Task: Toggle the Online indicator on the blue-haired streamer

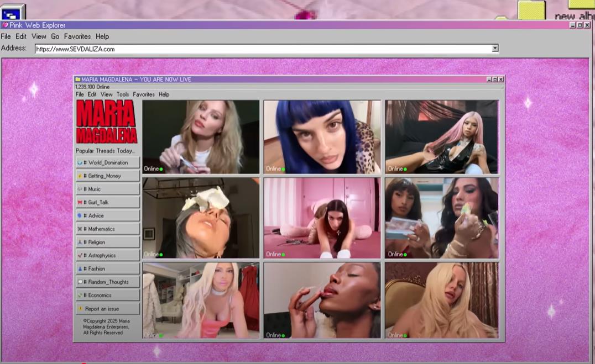Action: pos(274,168)
